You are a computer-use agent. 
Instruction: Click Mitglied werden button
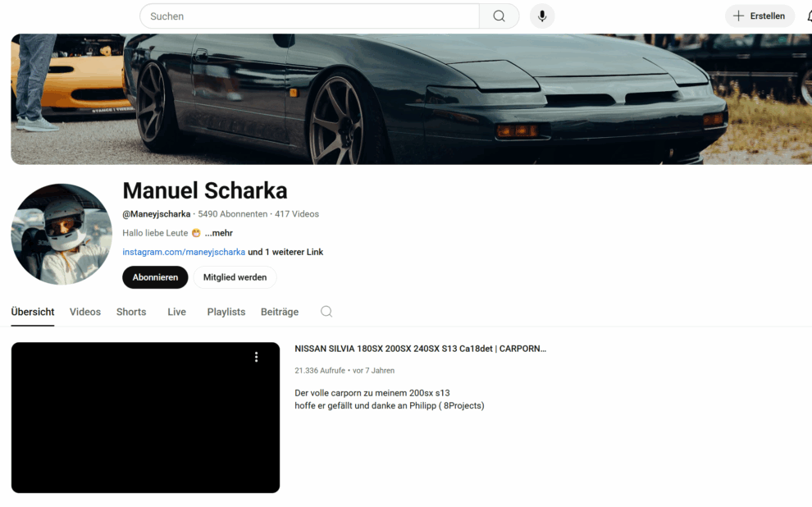[x=235, y=277]
